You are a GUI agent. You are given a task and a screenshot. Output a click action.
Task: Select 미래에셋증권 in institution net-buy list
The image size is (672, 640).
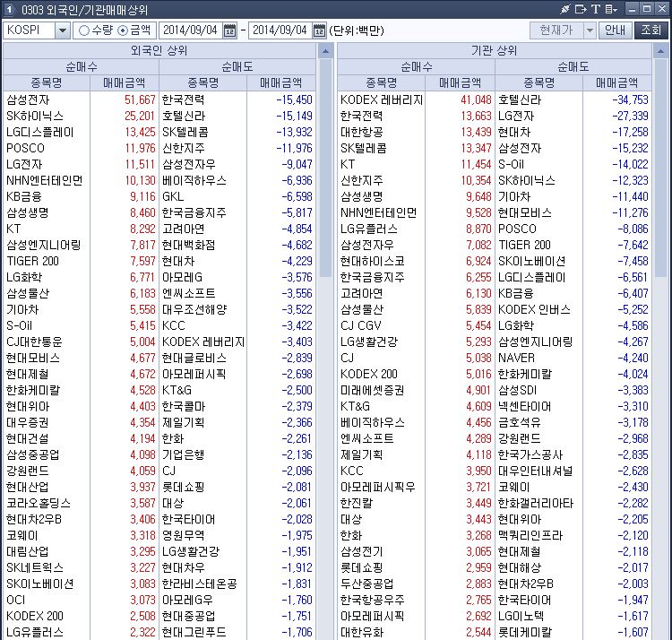[373, 391]
